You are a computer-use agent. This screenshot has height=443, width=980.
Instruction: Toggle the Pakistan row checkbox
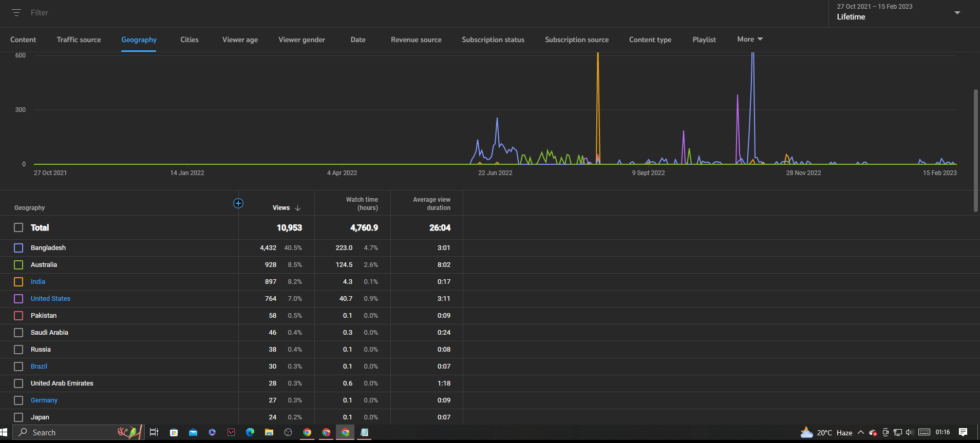[18, 316]
